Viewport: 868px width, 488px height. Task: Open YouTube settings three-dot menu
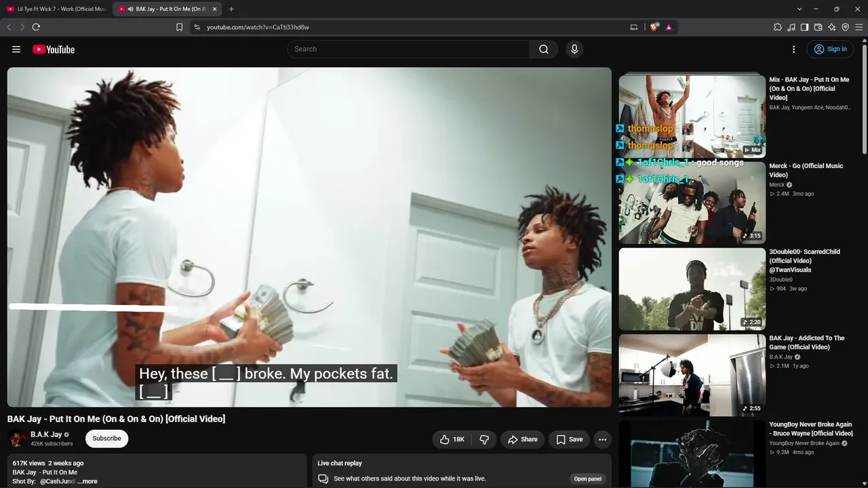click(x=793, y=49)
